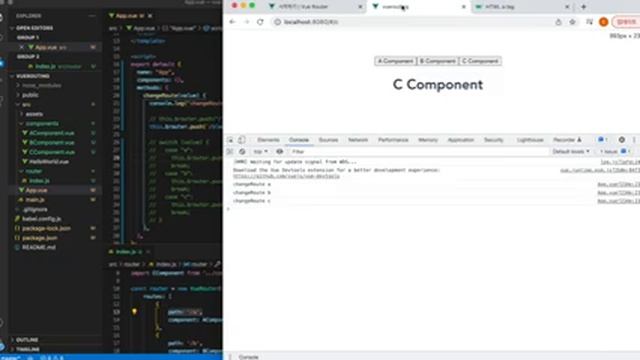Viewport: 640px width, 360px height.
Task: Clear the console with the clear icon
Action: (x=242, y=151)
